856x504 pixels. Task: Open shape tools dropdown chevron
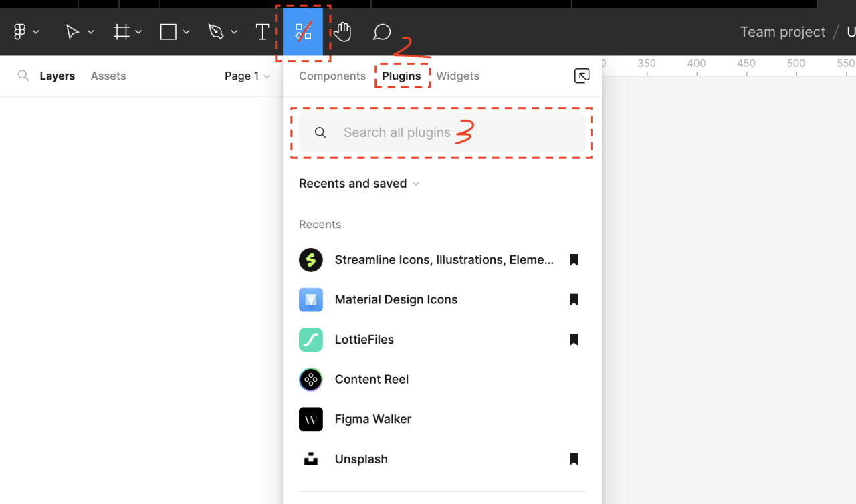pos(187,32)
